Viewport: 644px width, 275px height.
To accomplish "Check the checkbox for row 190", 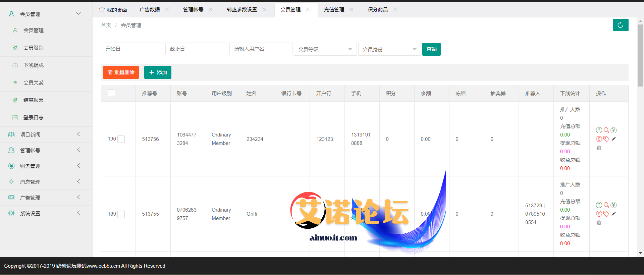I will click(x=121, y=139).
